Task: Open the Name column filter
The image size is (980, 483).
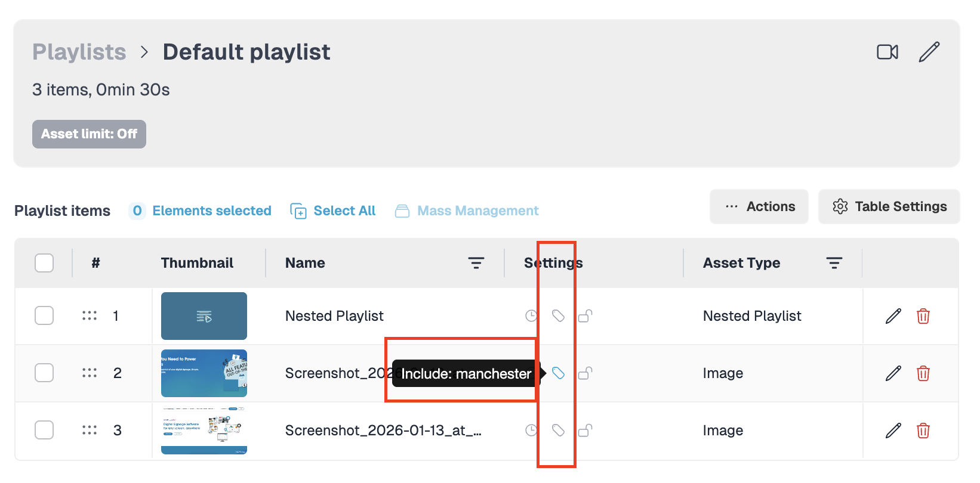Action: tap(476, 263)
